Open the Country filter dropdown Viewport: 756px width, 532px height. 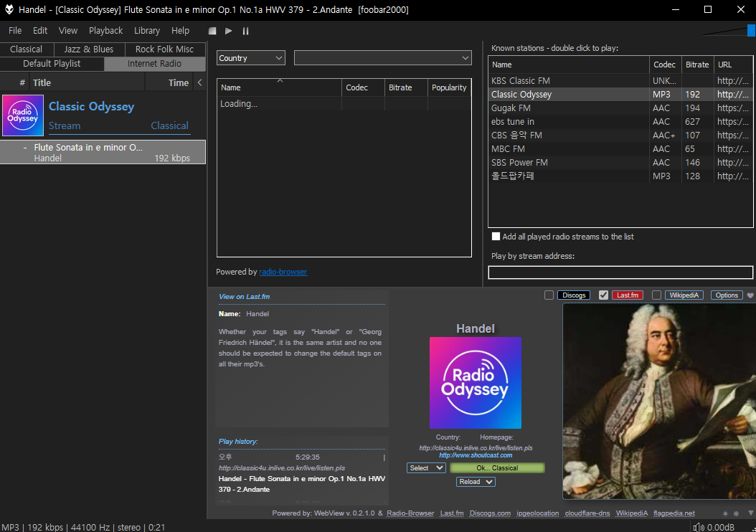(x=251, y=58)
